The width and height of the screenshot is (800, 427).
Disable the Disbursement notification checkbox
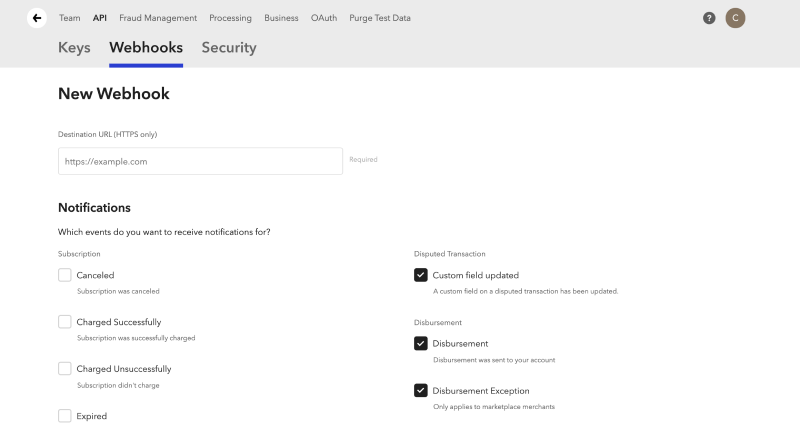click(x=421, y=344)
